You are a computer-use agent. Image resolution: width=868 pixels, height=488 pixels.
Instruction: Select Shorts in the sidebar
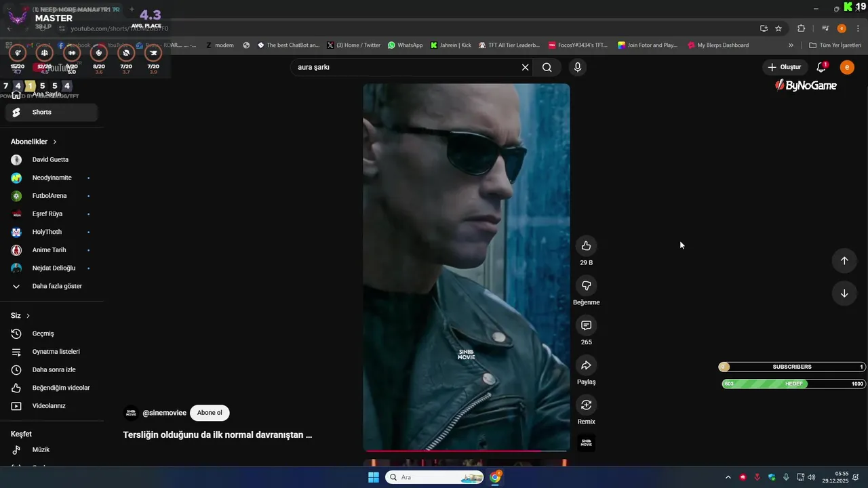click(52, 113)
